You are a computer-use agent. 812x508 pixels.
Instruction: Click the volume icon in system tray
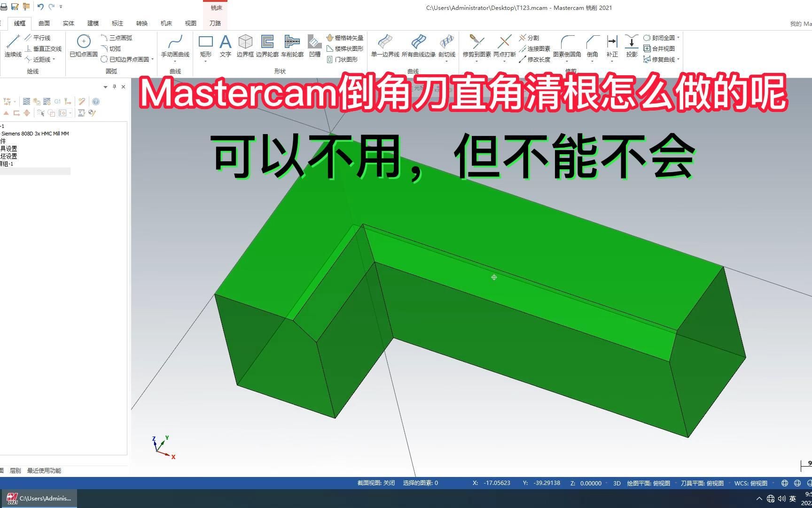point(781,499)
